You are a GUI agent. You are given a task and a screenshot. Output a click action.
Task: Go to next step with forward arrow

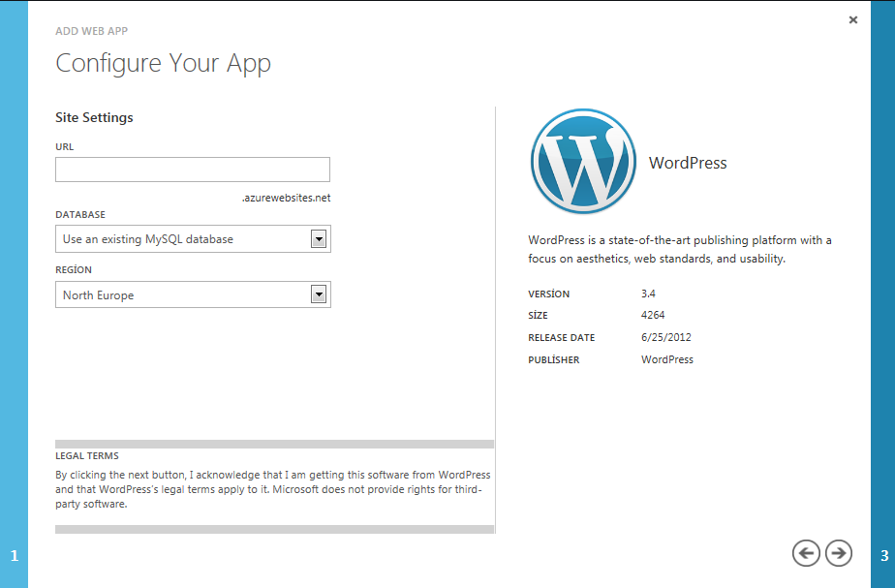[x=839, y=553]
